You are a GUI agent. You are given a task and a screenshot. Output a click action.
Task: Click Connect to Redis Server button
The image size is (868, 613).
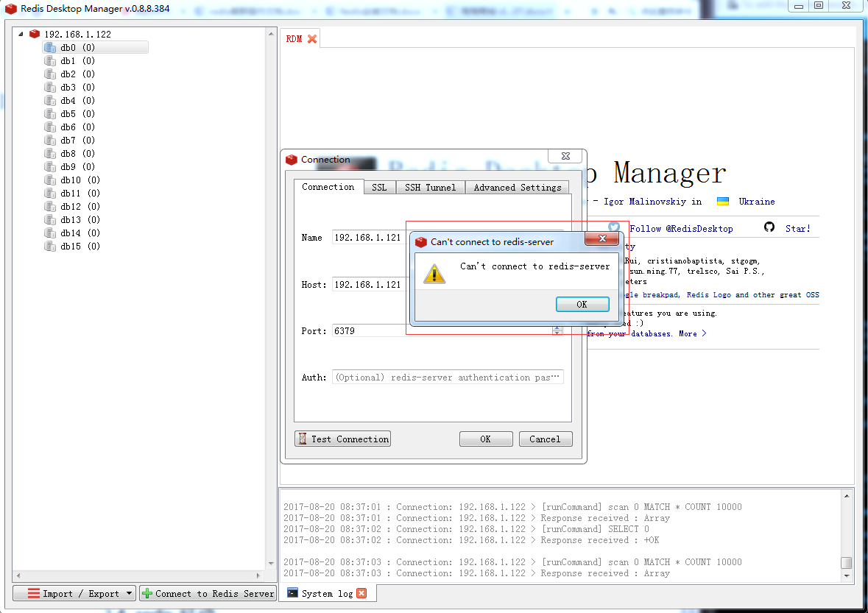pyautogui.click(x=208, y=593)
